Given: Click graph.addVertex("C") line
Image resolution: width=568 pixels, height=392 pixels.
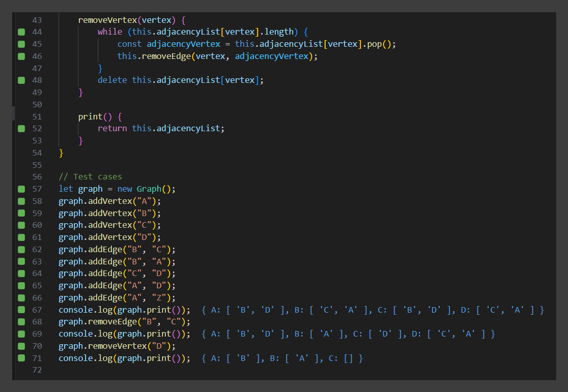Looking at the screenshot, I should coord(110,225).
